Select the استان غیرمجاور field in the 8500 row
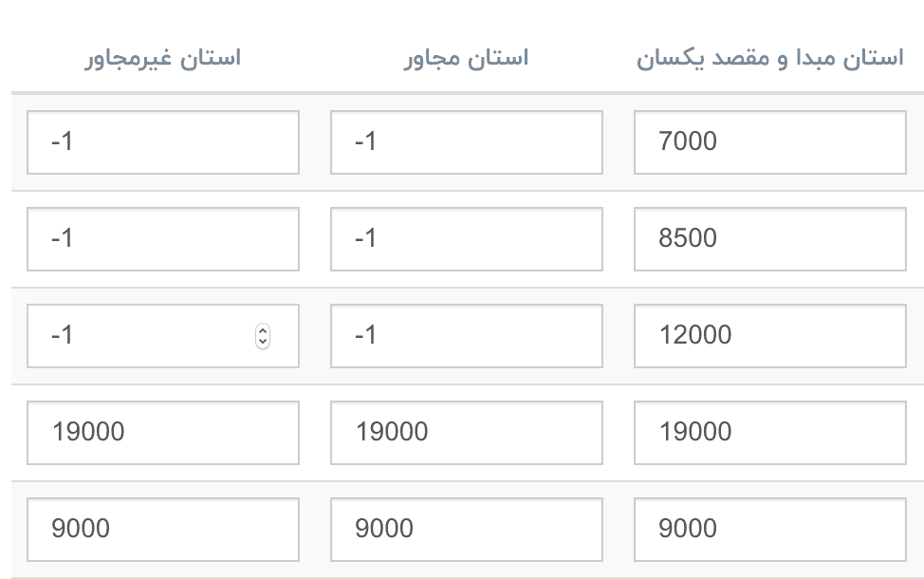 (162, 239)
